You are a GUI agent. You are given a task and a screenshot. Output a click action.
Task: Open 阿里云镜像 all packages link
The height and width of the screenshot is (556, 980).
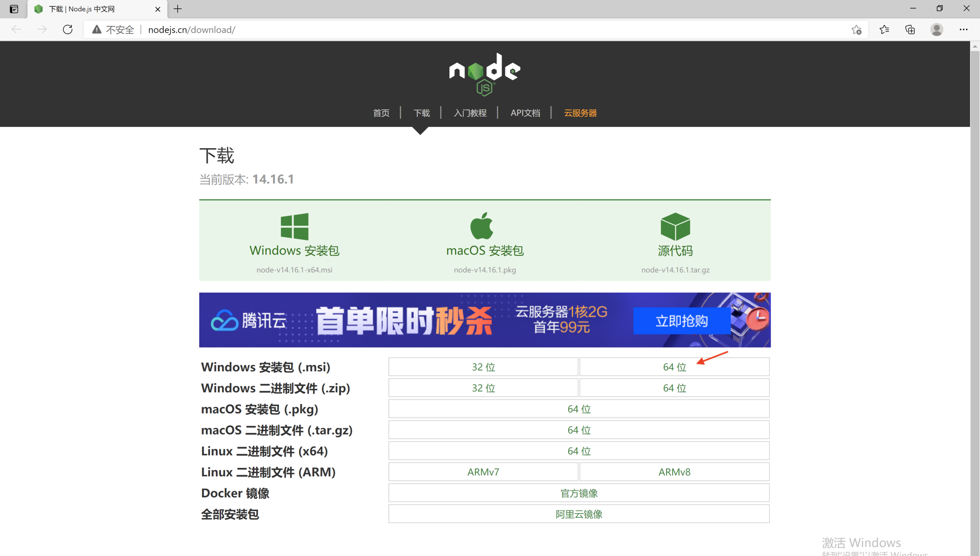[x=579, y=514]
